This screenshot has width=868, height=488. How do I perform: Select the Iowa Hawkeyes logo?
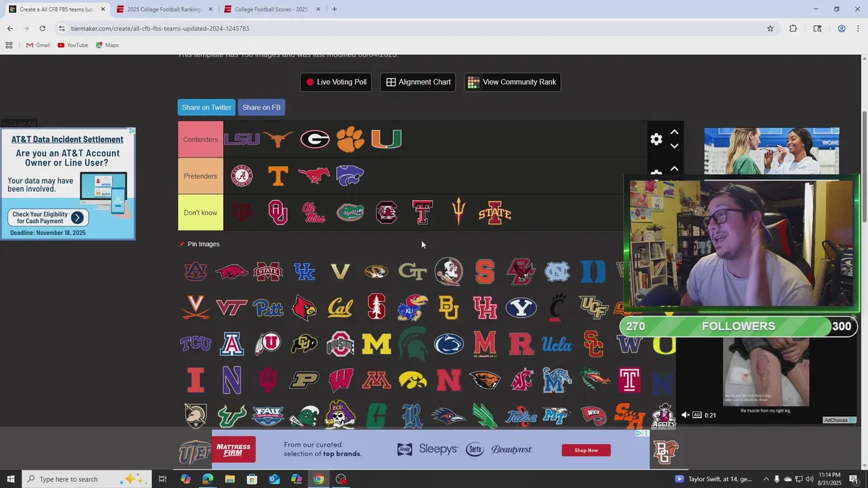tap(413, 380)
